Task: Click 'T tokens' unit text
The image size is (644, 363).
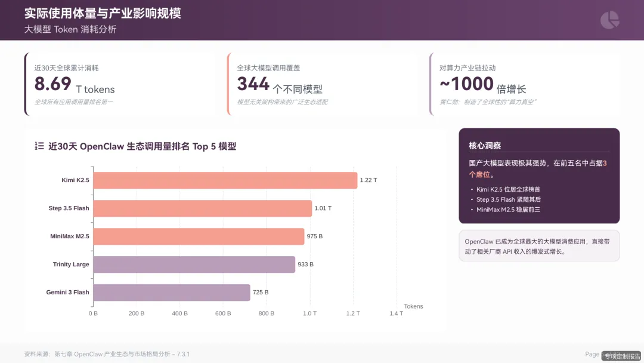Action: coord(95,89)
